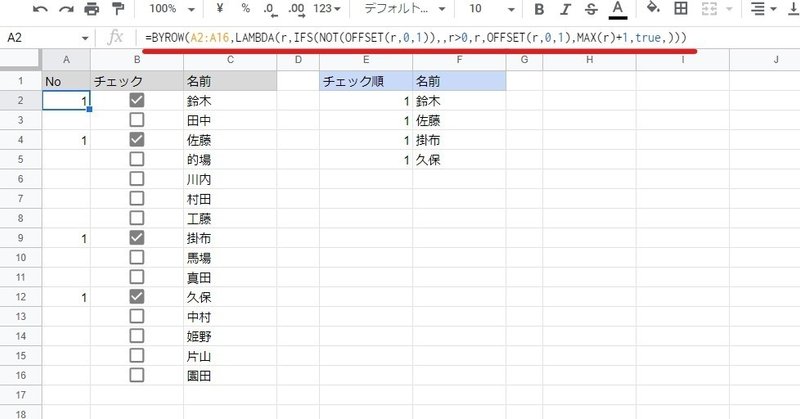The width and height of the screenshot is (800, 419).
Task: Uncheck the checkbox for 久保
Action: coord(137,297)
